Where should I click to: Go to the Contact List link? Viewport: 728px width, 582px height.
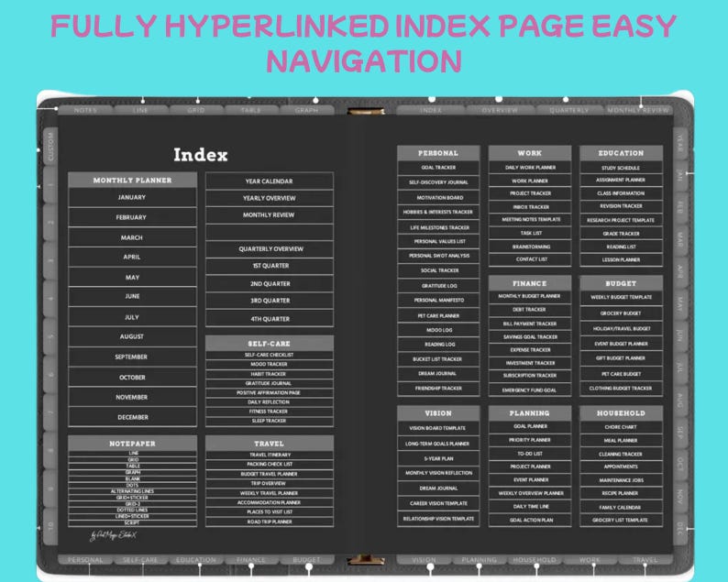click(530, 259)
